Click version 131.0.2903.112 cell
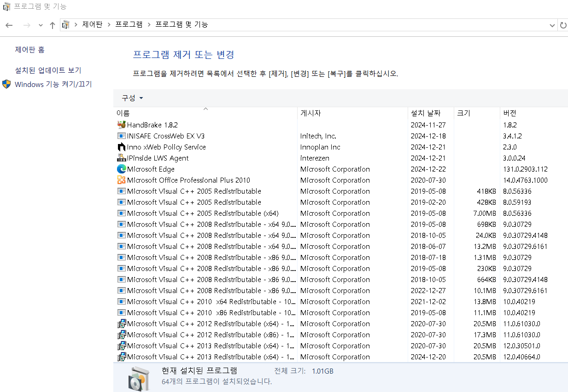The image size is (568, 392). click(x=525, y=169)
